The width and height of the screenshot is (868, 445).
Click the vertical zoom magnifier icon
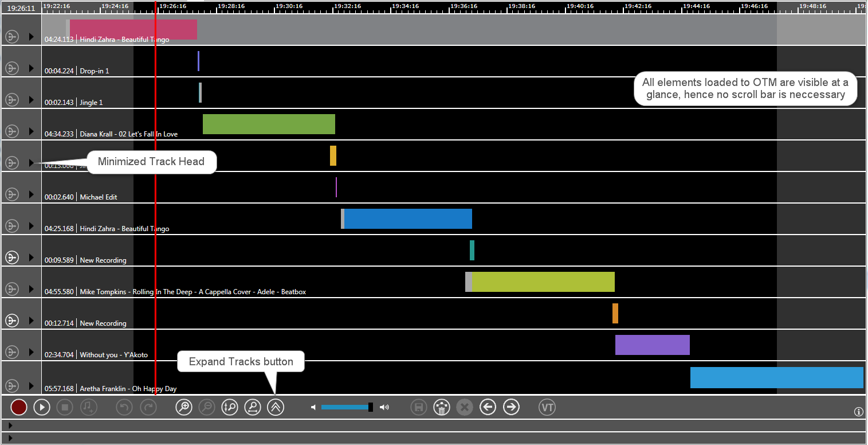[x=230, y=408]
